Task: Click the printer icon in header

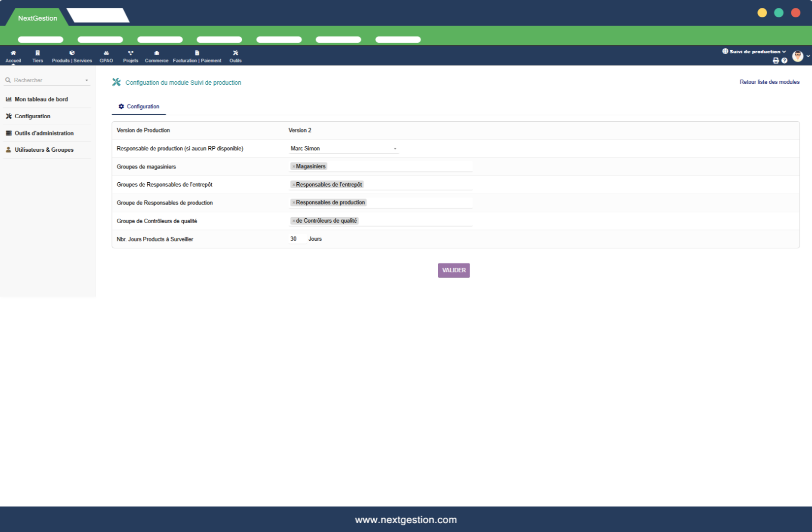Action: coord(776,61)
